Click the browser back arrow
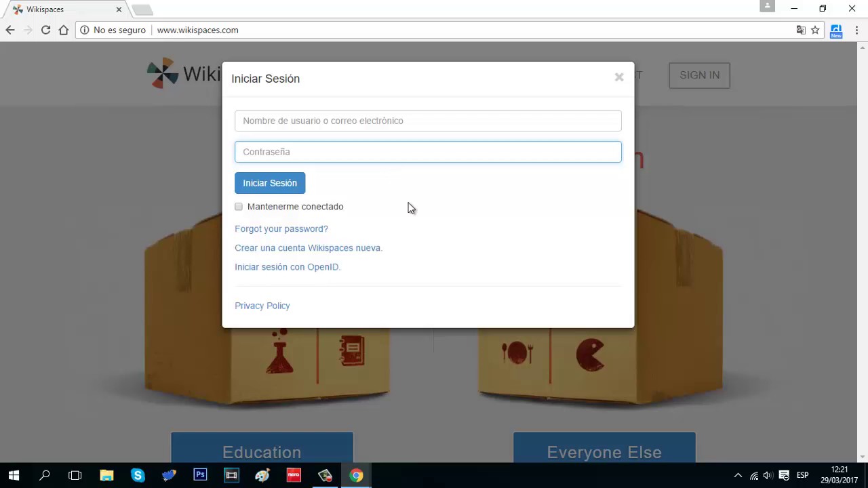The width and height of the screenshot is (868, 488). click(10, 30)
